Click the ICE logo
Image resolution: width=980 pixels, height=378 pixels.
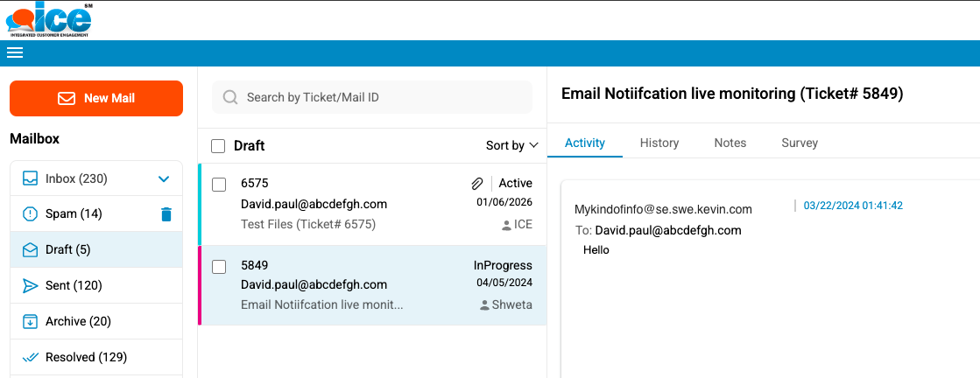(x=49, y=19)
